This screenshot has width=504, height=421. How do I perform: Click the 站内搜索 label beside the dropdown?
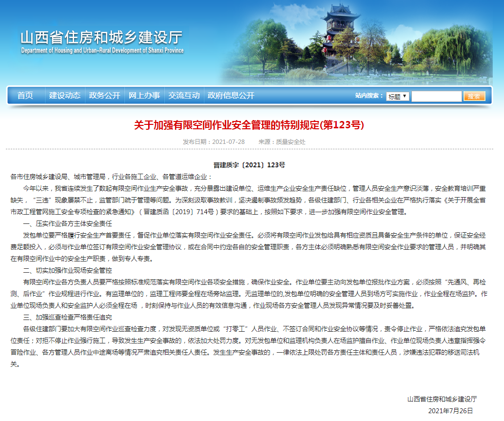[x=369, y=96]
